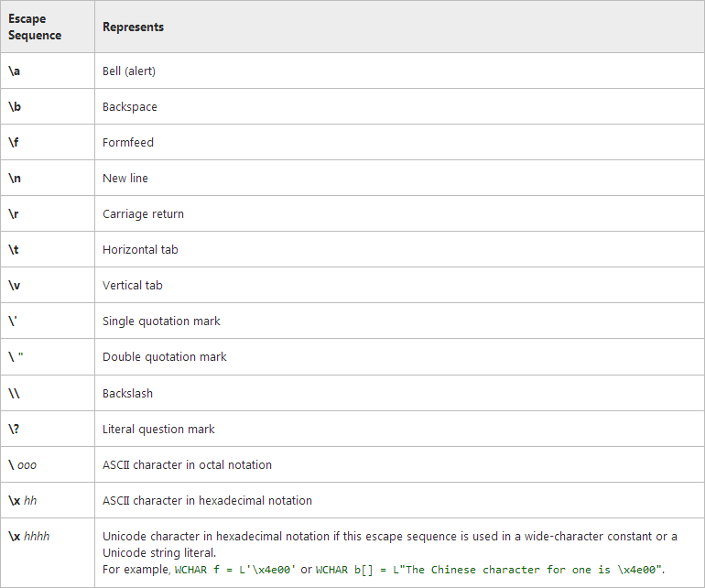Image resolution: width=705 pixels, height=588 pixels.
Task: Click the "Vertical tab" description text
Action: point(133,285)
